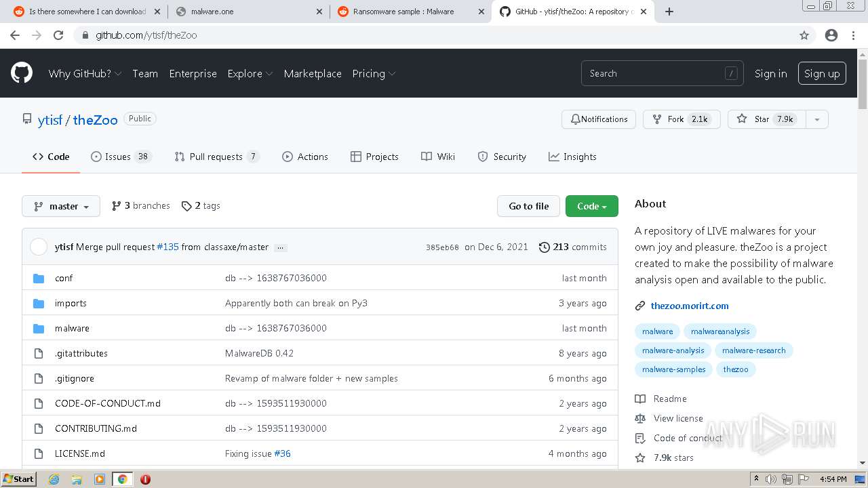This screenshot has width=868, height=488.
Task: Open the Wiki tab
Action: pos(438,157)
